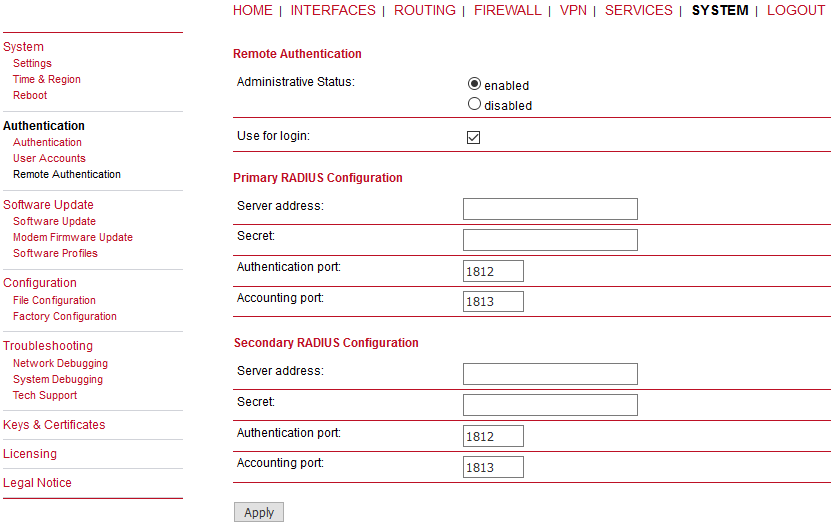Open the FIREWALL menu
The width and height of the screenshot is (831, 527).
tap(507, 11)
